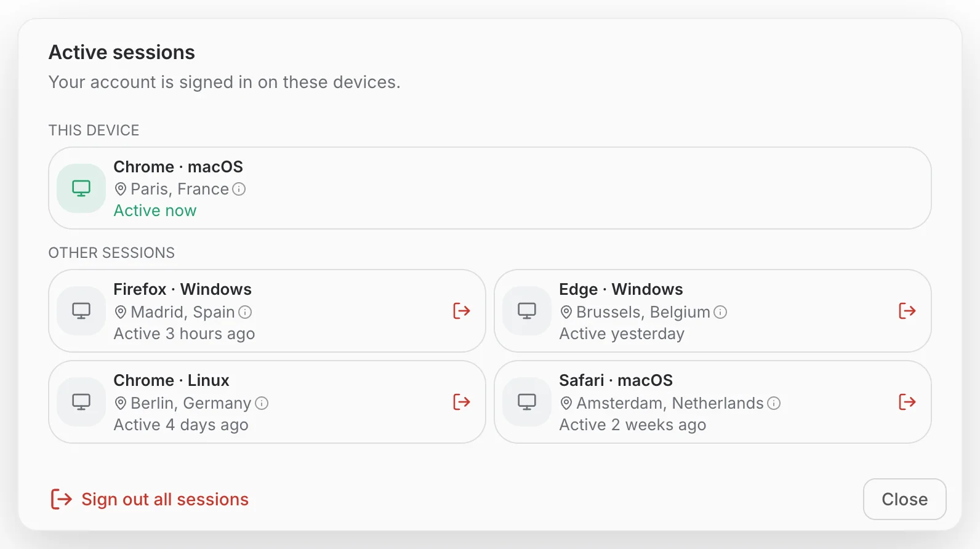Click the "Active now" status text
The image size is (980, 549).
[155, 210]
